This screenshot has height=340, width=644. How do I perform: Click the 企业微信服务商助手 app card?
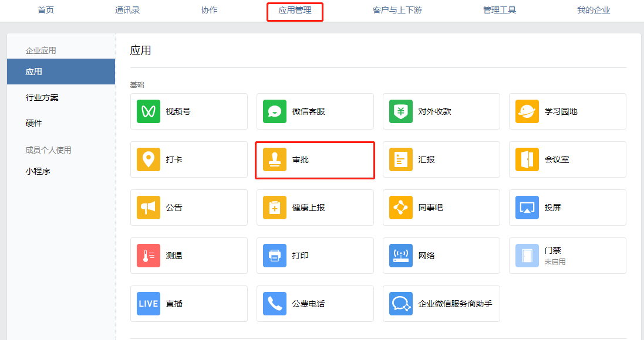(441, 304)
